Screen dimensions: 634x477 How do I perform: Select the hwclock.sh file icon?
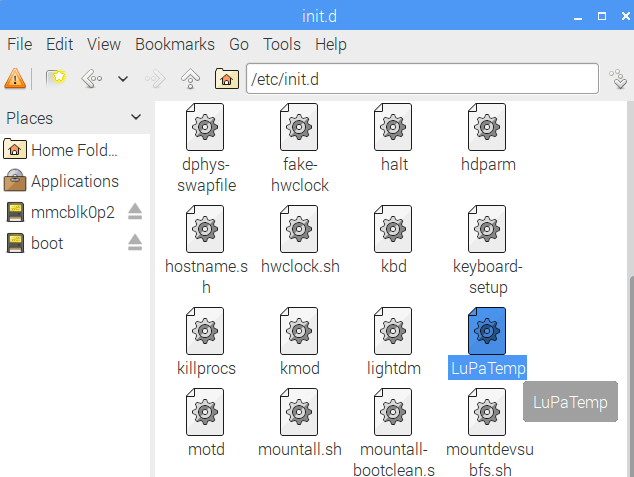tap(299, 229)
